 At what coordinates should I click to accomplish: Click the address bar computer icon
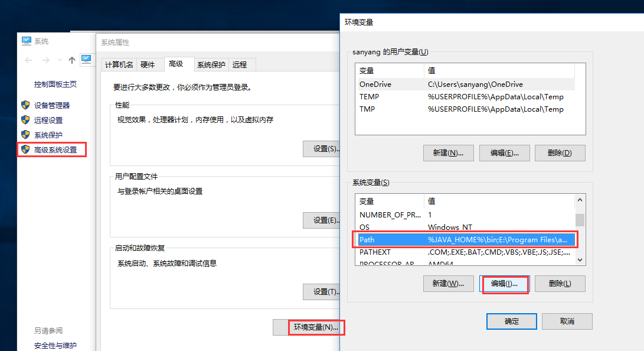86,59
